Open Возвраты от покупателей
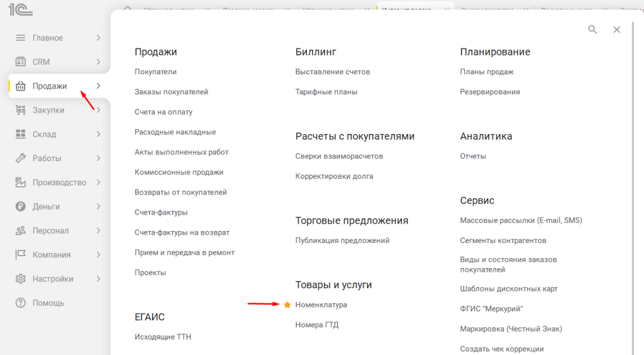The height and width of the screenshot is (355, 644). coord(180,193)
